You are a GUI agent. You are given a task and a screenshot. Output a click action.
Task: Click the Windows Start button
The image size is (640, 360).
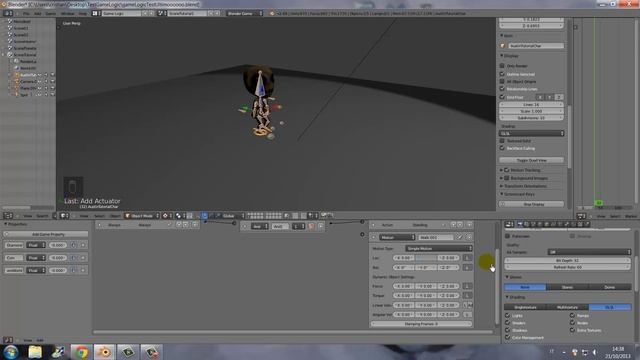(x=11, y=352)
